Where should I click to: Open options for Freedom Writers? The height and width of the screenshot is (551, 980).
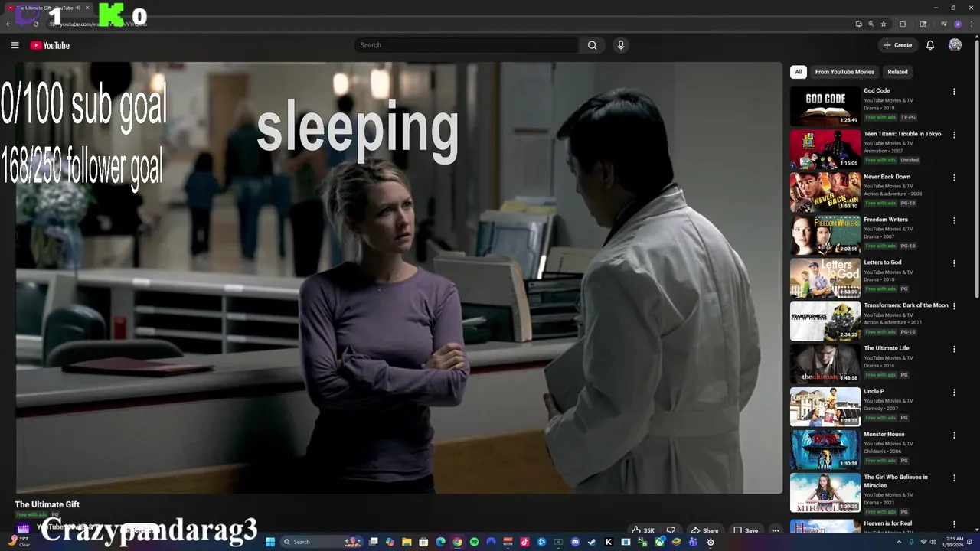click(954, 220)
